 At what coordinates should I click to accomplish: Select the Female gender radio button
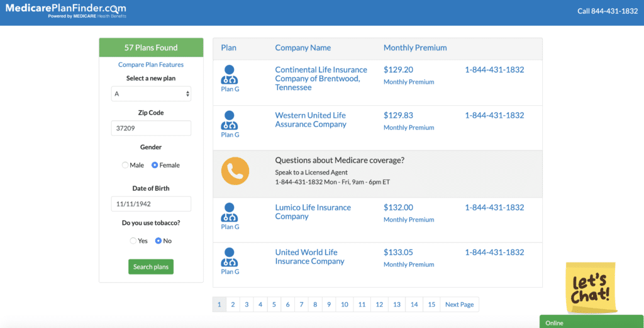coord(155,165)
